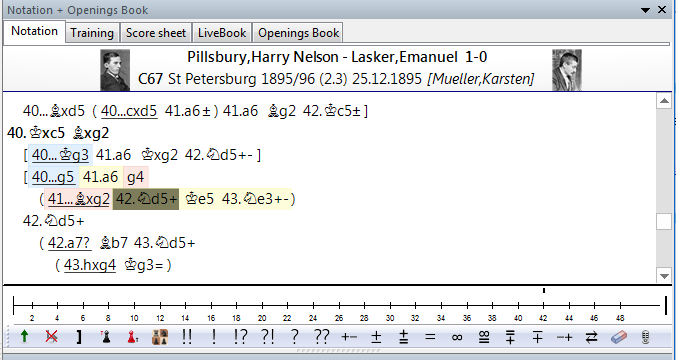This screenshot has width=676, height=360.
Task: Mark the move as interesting with !?
Action: (x=240, y=336)
